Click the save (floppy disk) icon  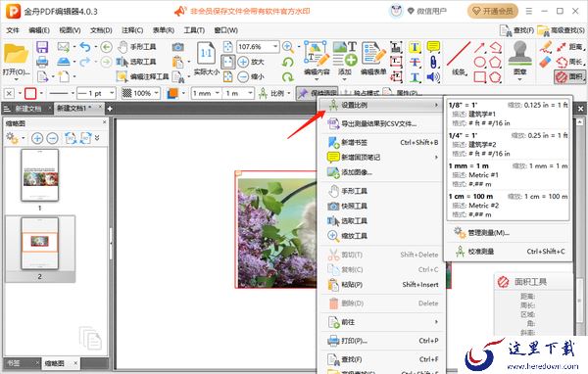click(x=42, y=47)
